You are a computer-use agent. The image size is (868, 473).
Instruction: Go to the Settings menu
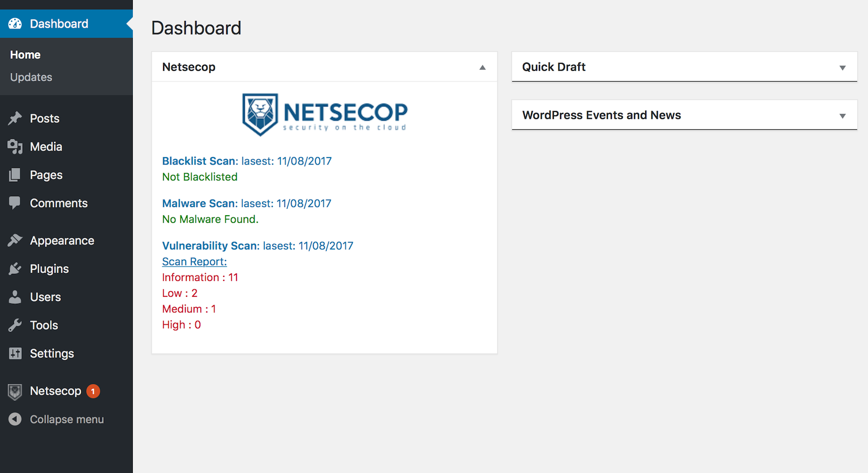[x=52, y=353]
